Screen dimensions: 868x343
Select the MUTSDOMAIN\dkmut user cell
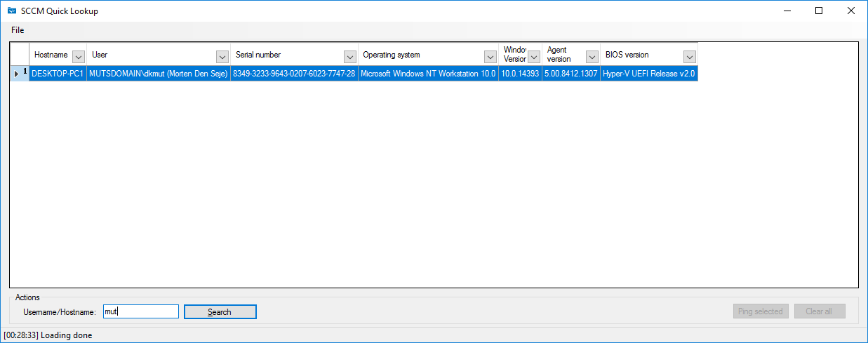(159, 74)
